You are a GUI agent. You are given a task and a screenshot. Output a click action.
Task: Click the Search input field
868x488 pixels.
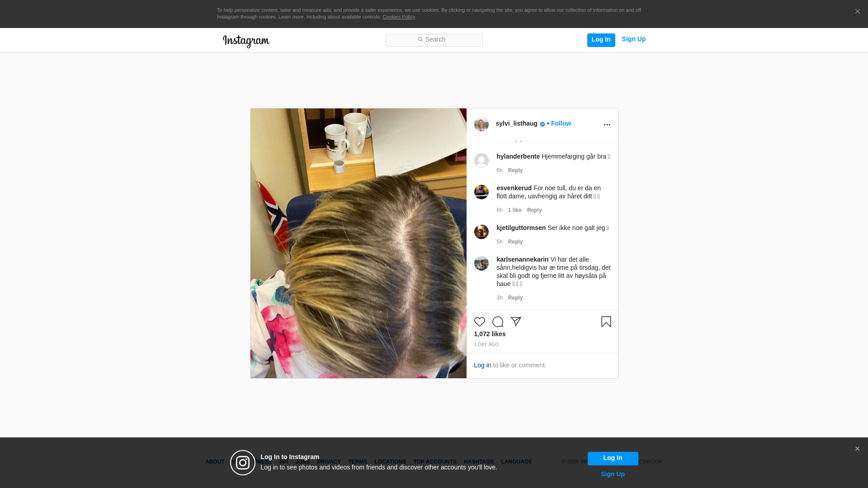coord(434,40)
